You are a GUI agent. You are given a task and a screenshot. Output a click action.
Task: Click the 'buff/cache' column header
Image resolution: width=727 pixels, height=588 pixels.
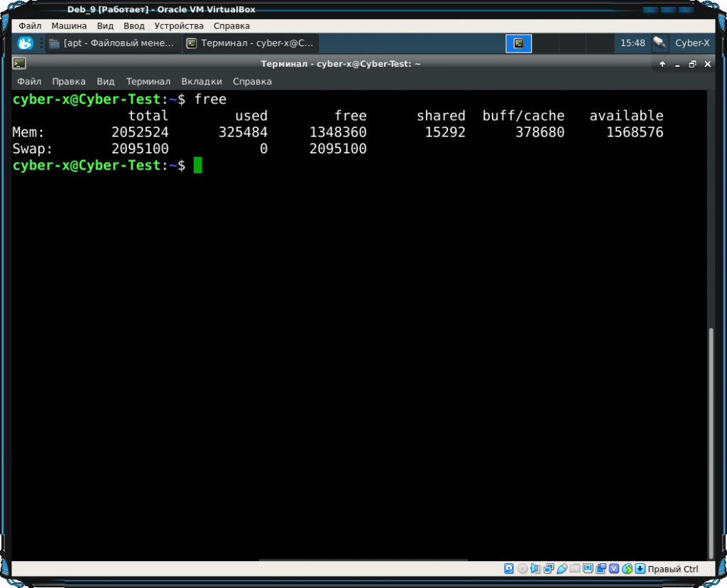pos(523,116)
